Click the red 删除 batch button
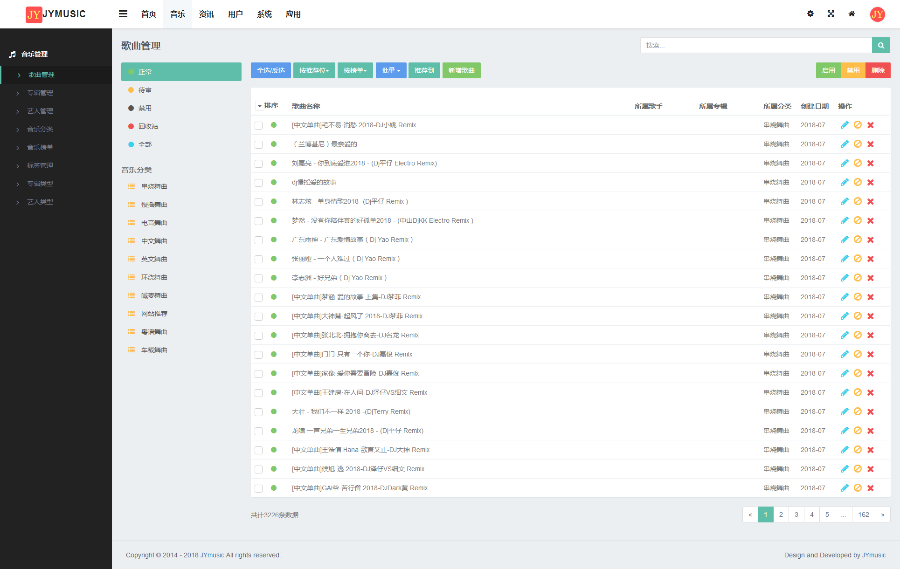 coord(878,71)
